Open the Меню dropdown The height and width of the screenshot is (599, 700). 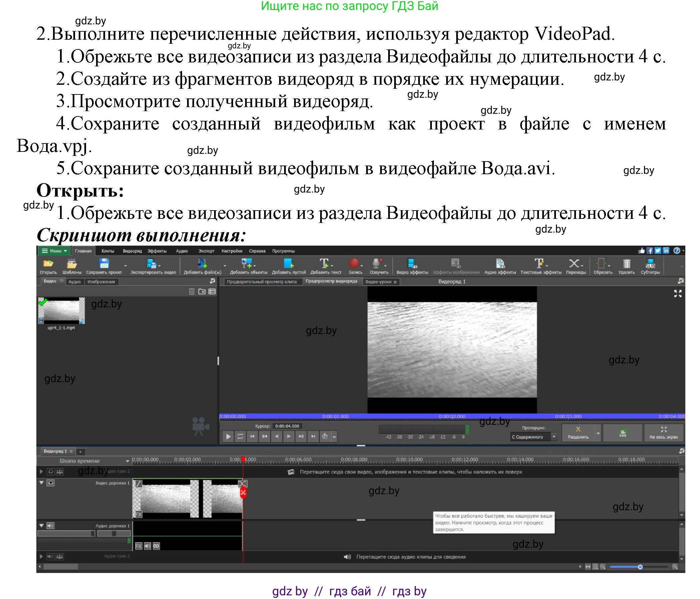click(54, 251)
